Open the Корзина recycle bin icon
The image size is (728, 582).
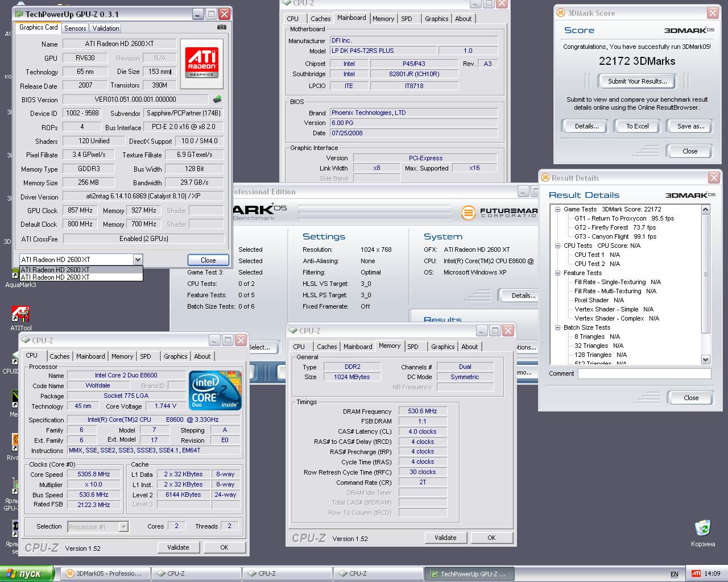coord(703,533)
